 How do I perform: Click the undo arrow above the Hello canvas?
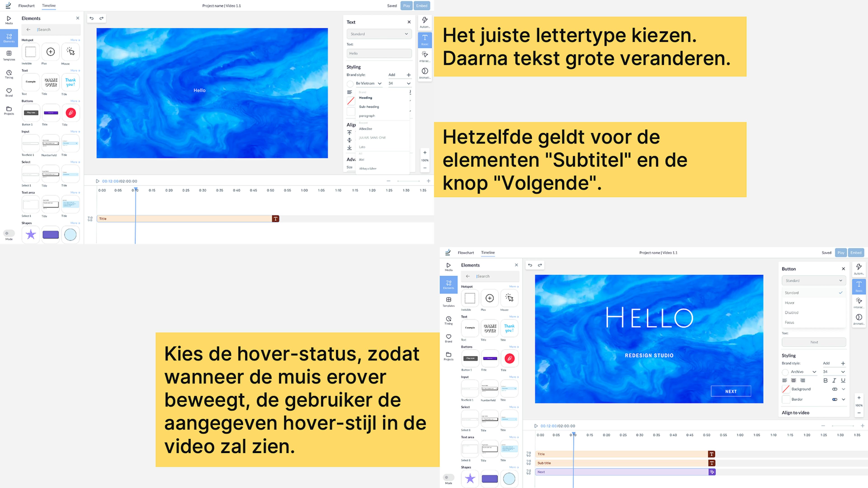pos(91,18)
